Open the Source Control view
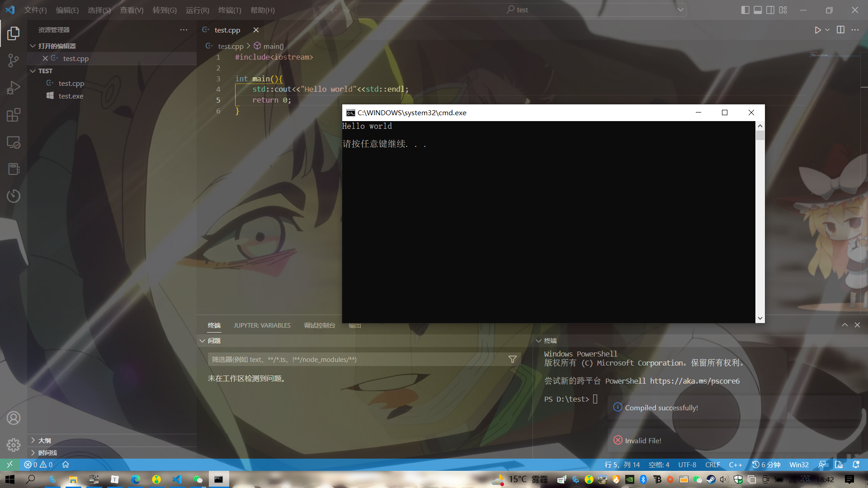This screenshot has height=488, width=868. [x=14, y=61]
